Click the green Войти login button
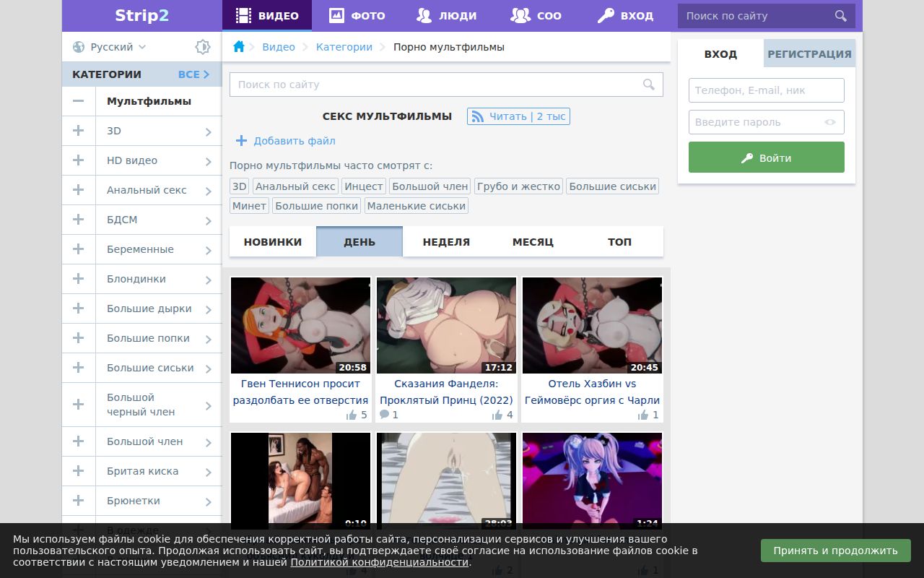Image resolution: width=924 pixels, height=578 pixels. [767, 158]
